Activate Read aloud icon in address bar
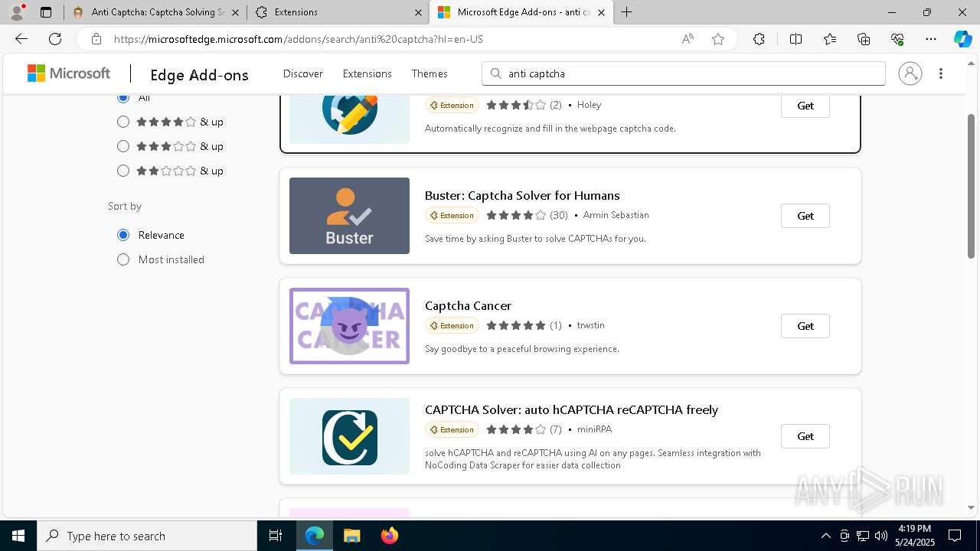This screenshot has width=980, height=551. (x=688, y=39)
